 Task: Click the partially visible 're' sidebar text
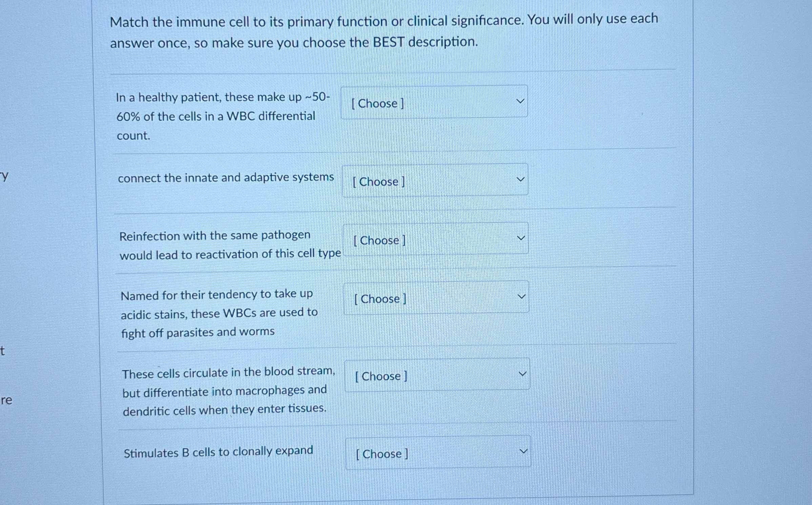[6, 400]
